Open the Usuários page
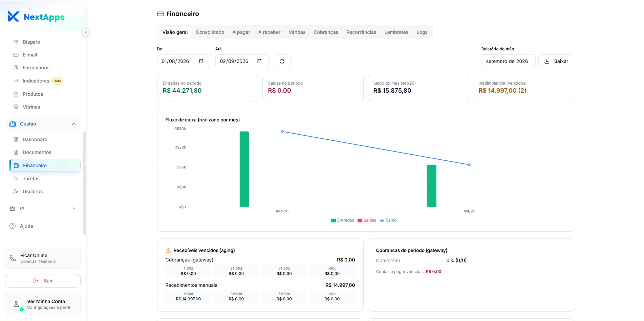Image resolution: width=644 pixels, height=321 pixels. point(45,191)
